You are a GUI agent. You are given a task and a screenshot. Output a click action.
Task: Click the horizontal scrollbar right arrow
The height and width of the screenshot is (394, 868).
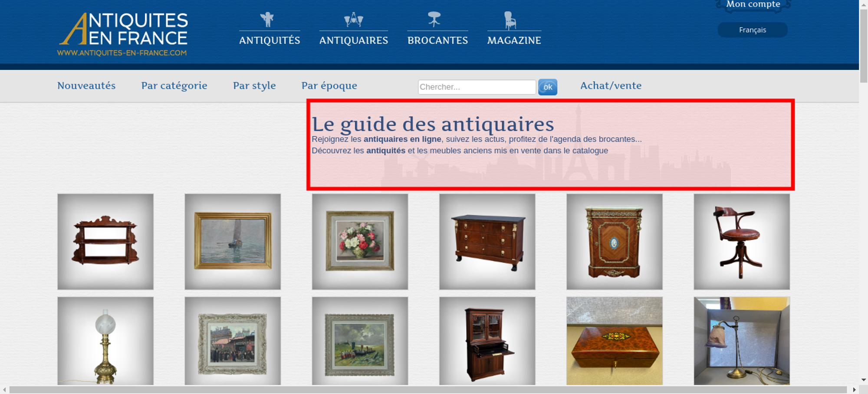coord(854,390)
